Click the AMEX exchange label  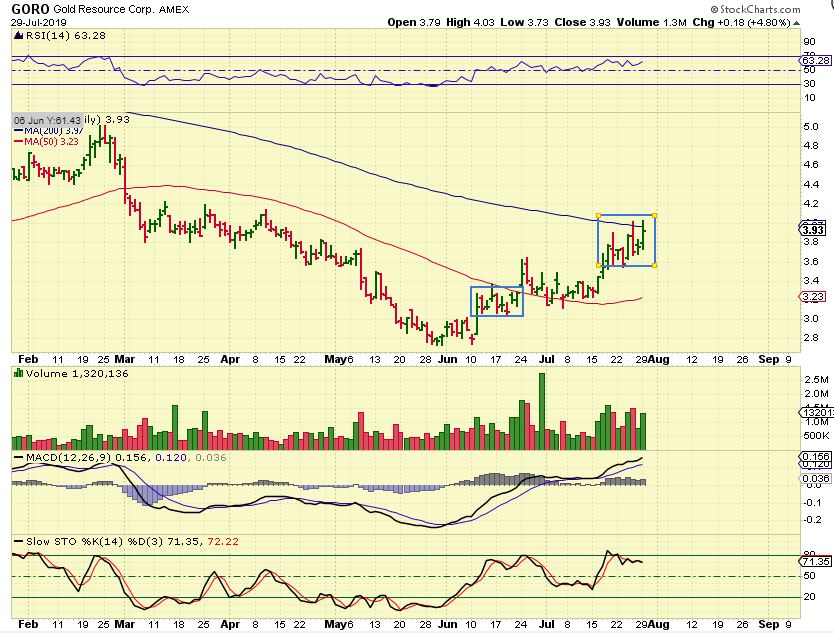click(174, 10)
